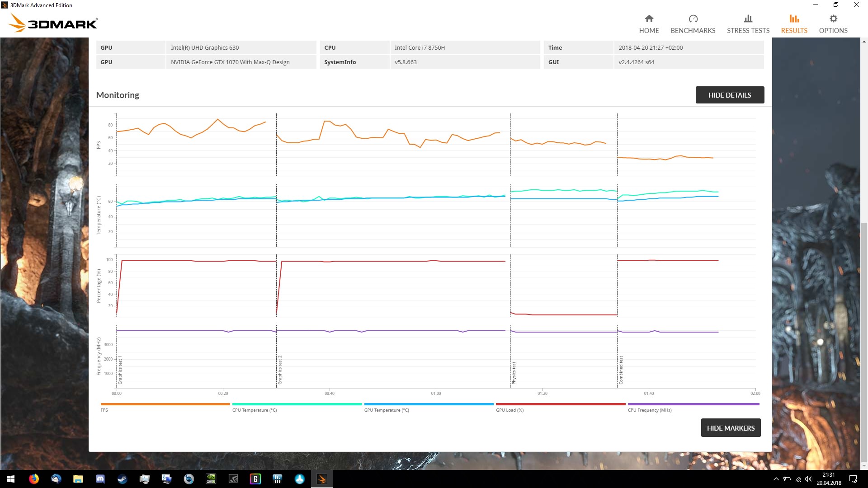868x488 pixels.
Task: Open the blue bars taskbar icon
Action: tap(277, 479)
